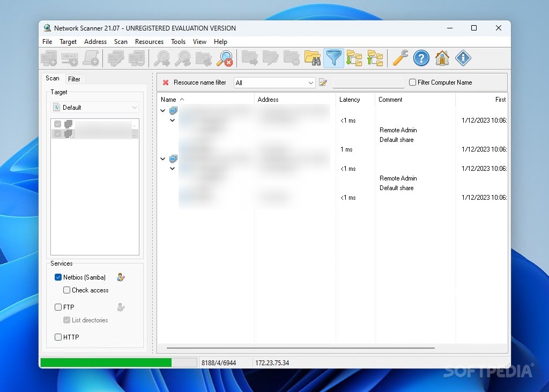Screen dimensions: 549x392
Task: Enable the FTP service checkbox
Action: point(58,307)
